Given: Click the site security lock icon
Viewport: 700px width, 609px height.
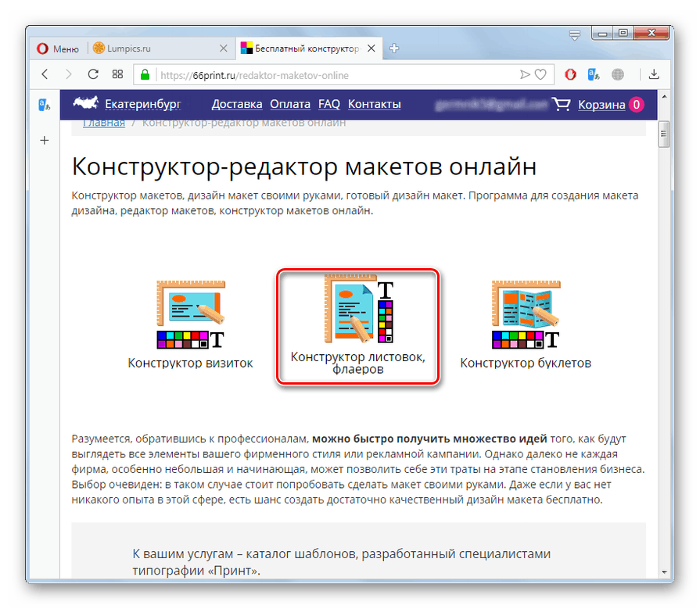Looking at the screenshot, I should pos(145,74).
